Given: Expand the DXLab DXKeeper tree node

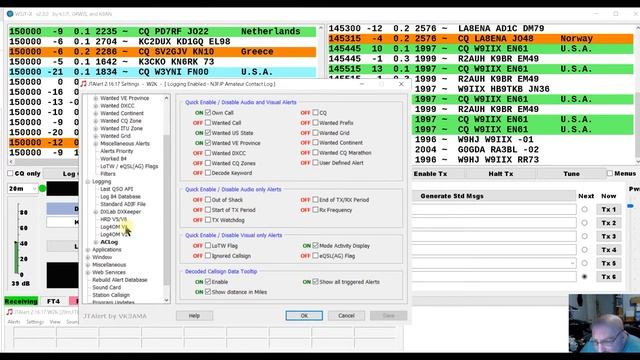Looking at the screenshot, I should point(96,212).
